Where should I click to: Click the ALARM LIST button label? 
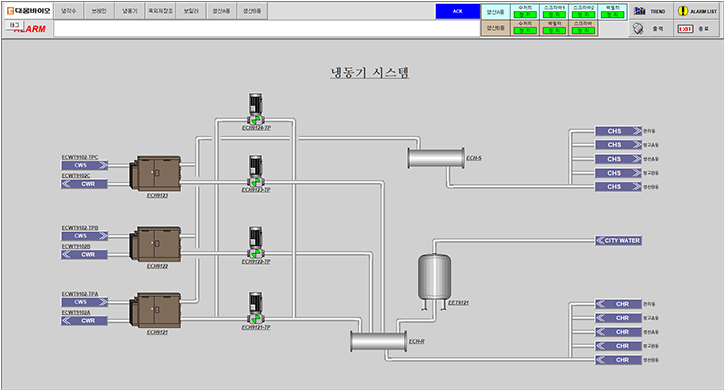coord(704,11)
